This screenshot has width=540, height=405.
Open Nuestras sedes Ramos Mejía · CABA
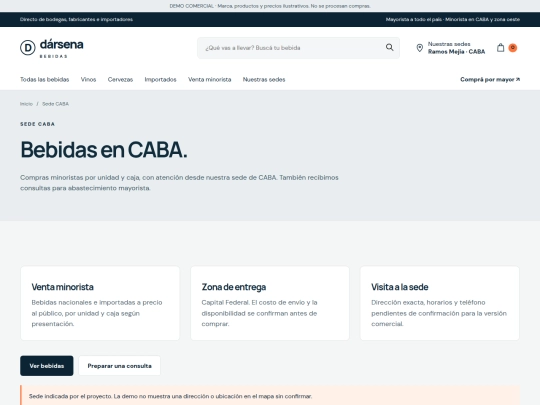point(451,48)
